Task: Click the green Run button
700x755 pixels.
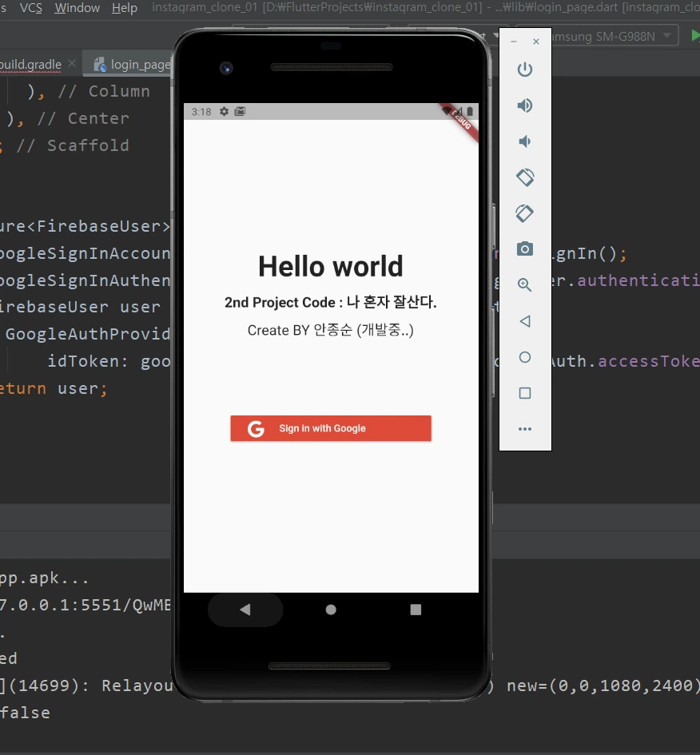Action: pos(694,36)
